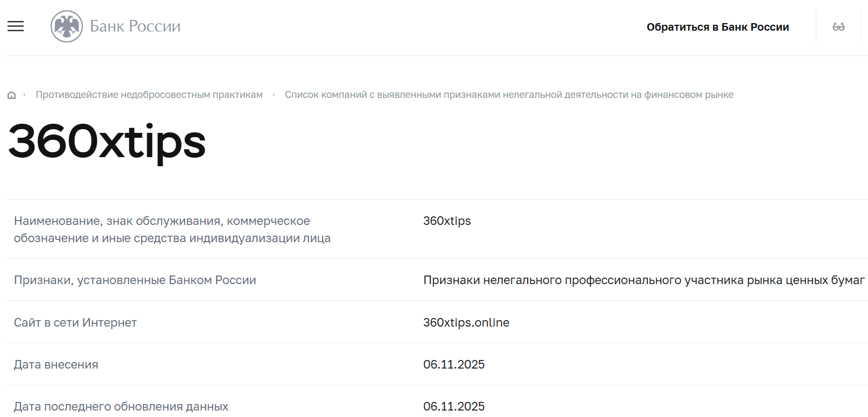Viewport: 868px width, 417px height.
Task: Open Список компаний с выявленными признаками breadcrumb
Action: pyautogui.click(x=509, y=95)
